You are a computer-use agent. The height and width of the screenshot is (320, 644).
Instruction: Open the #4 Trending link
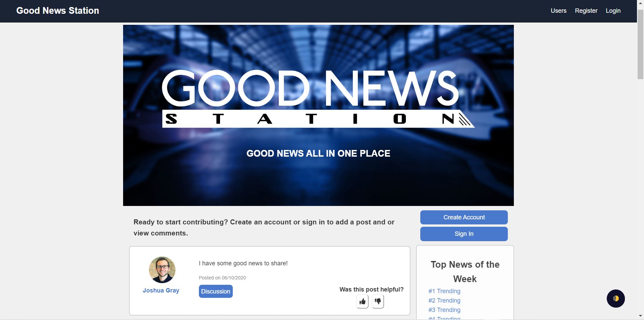pyautogui.click(x=444, y=318)
